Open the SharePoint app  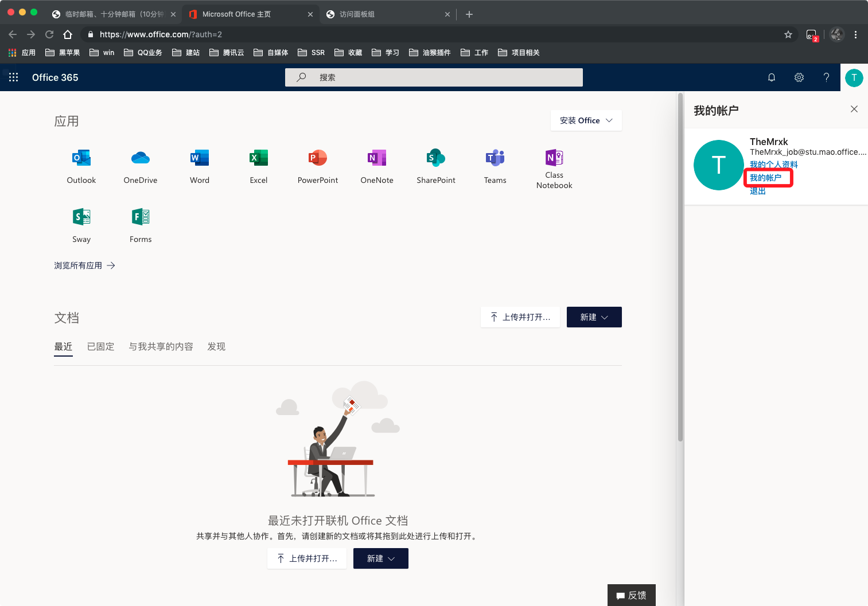436,166
